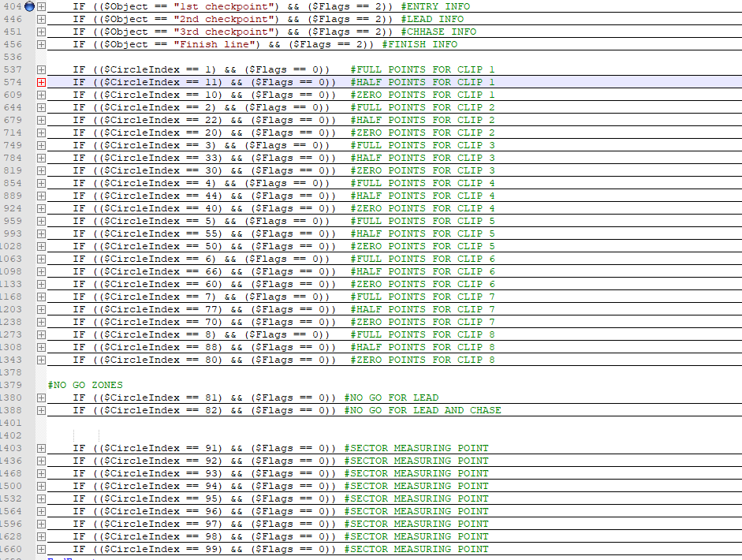Screen dimensions: 742x560
Task: Expand fold for FULL POINTS FOR CLIP 2
Action: (x=41, y=107)
